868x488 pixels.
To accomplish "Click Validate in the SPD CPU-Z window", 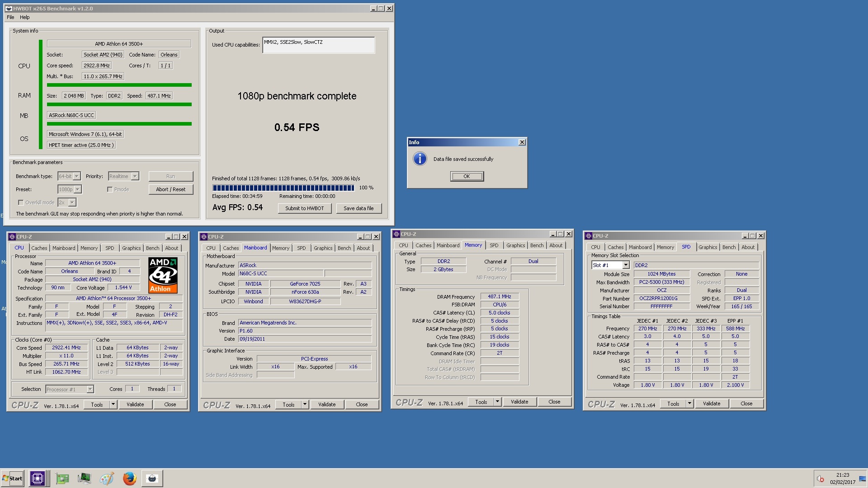I will pos(712,404).
